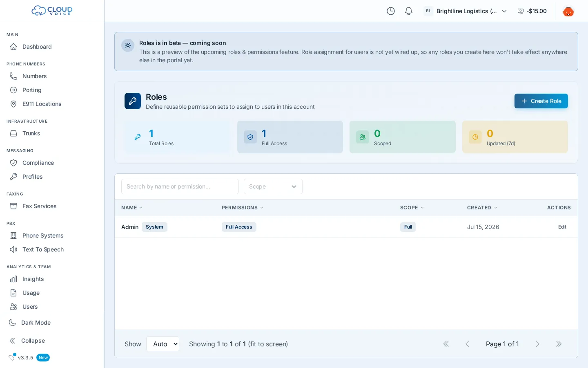Open the Scope filter dropdown
The height and width of the screenshot is (368, 588).
point(273,186)
